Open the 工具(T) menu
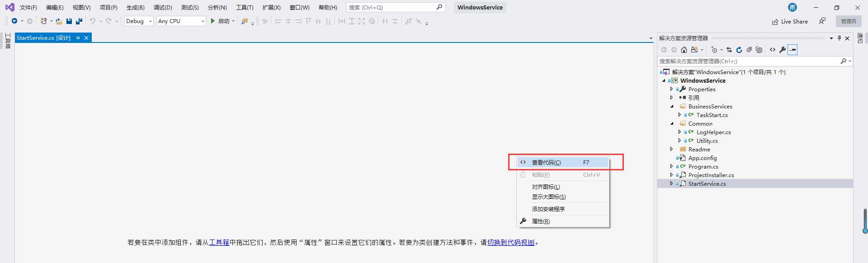 245,8
